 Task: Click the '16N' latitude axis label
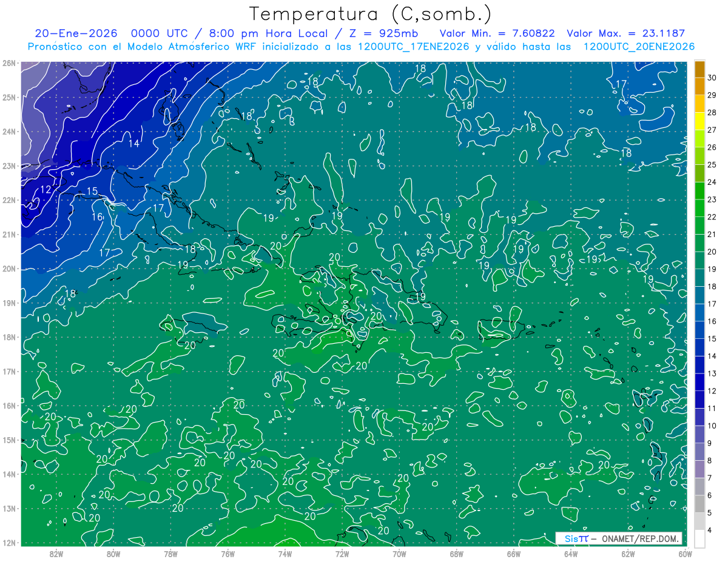tap(8, 406)
